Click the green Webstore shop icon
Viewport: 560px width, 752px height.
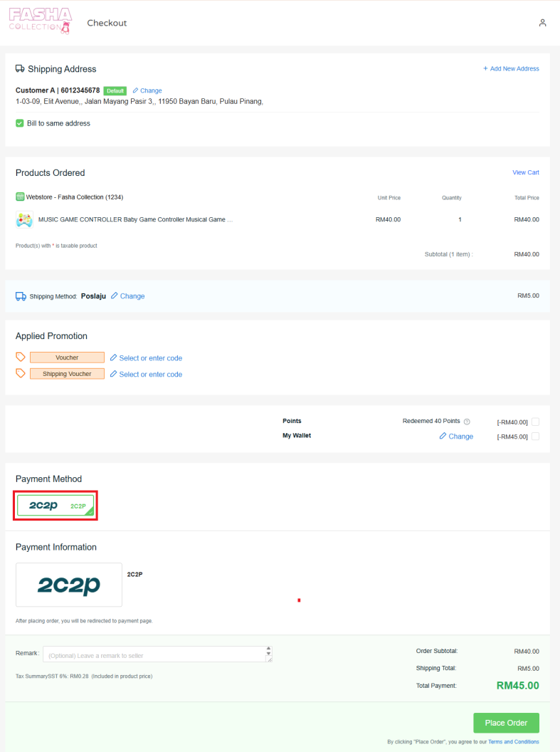click(20, 197)
